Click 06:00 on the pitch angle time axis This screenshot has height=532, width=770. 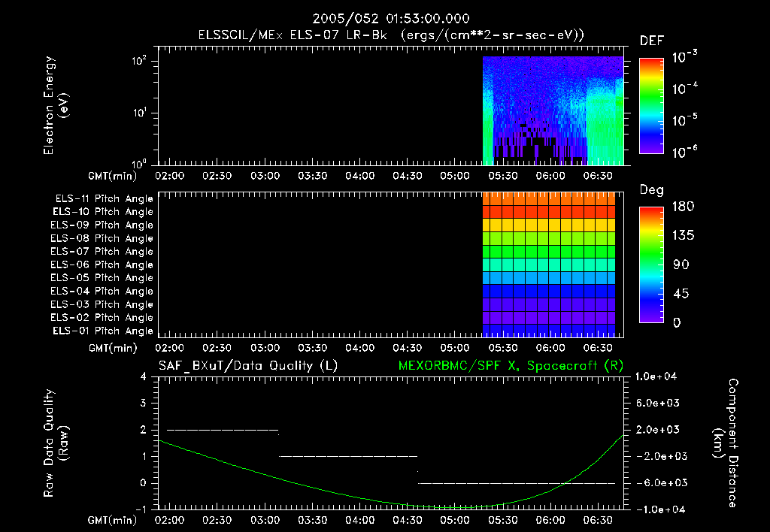point(550,348)
